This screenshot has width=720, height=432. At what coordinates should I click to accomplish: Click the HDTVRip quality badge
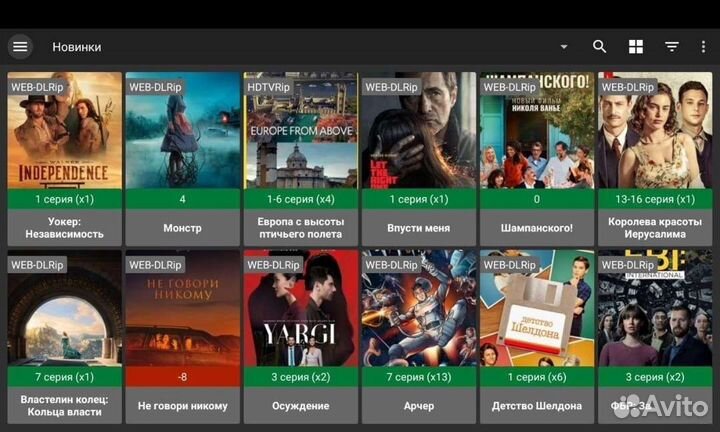point(270,87)
